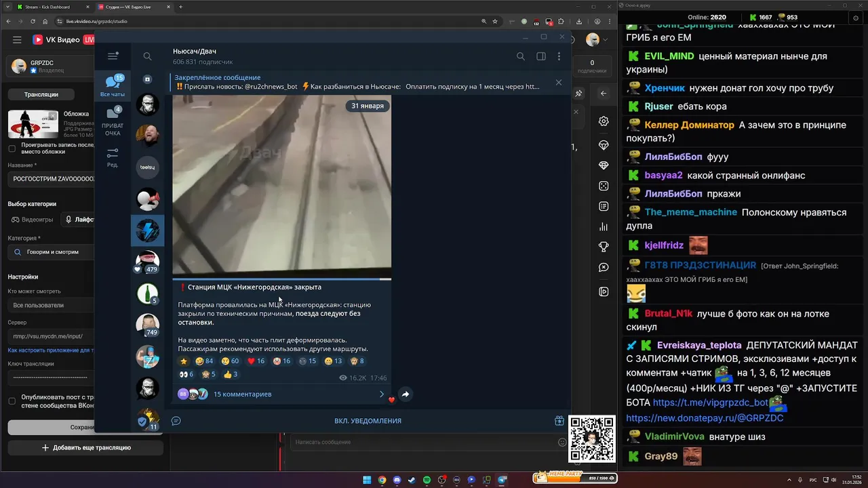Select the Лайфстайл category type
Image resolution: width=868 pixels, height=488 pixels.
click(77, 220)
